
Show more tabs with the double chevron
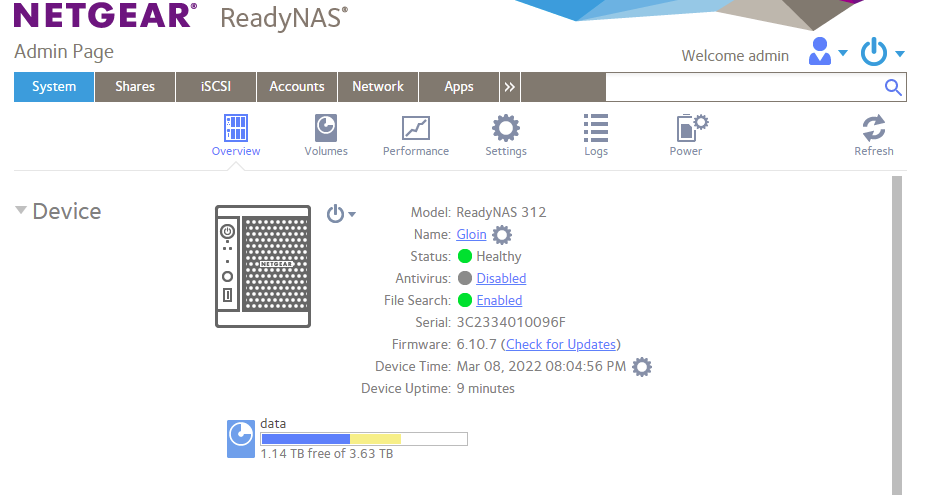(510, 87)
